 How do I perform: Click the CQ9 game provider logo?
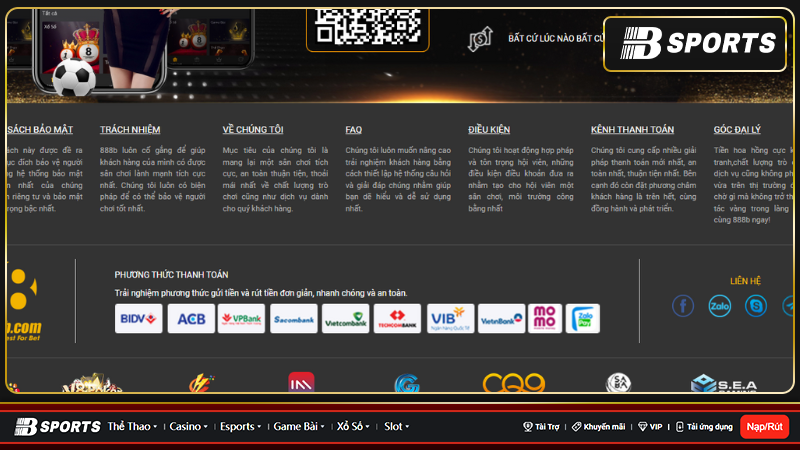click(x=514, y=383)
